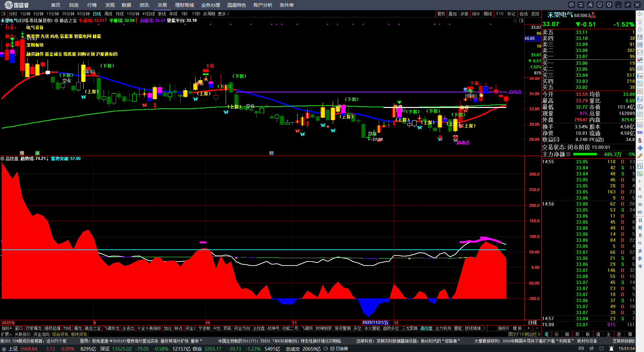Click the 笔 tick detail tab
The height and width of the screenshot is (352, 644).
[x=546, y=334]
